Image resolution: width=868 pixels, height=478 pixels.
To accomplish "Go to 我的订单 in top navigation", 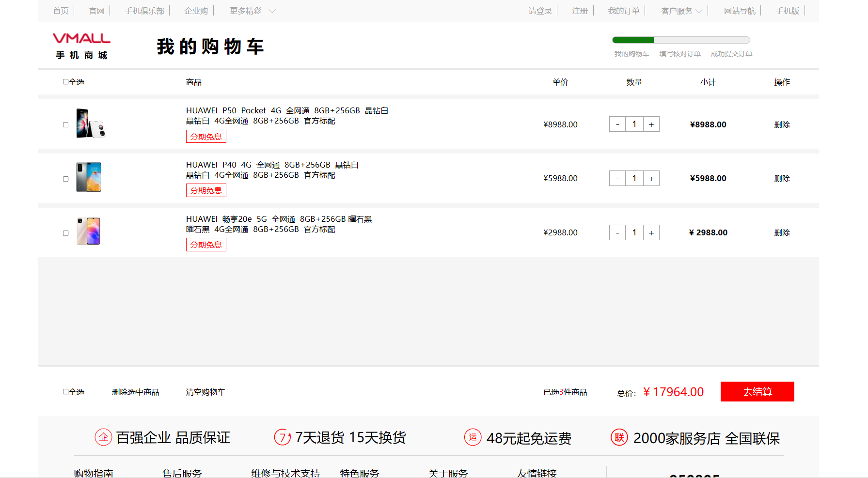I will (x=624, y=11).
